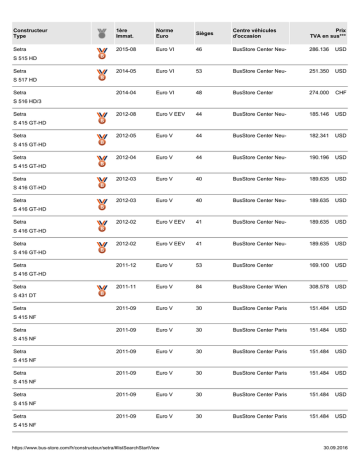The width and height of the screenshot is (360, 466).
Task: Sort by 1ère Immat. column header
Action: pyautogui.click(x=125, y=33)
